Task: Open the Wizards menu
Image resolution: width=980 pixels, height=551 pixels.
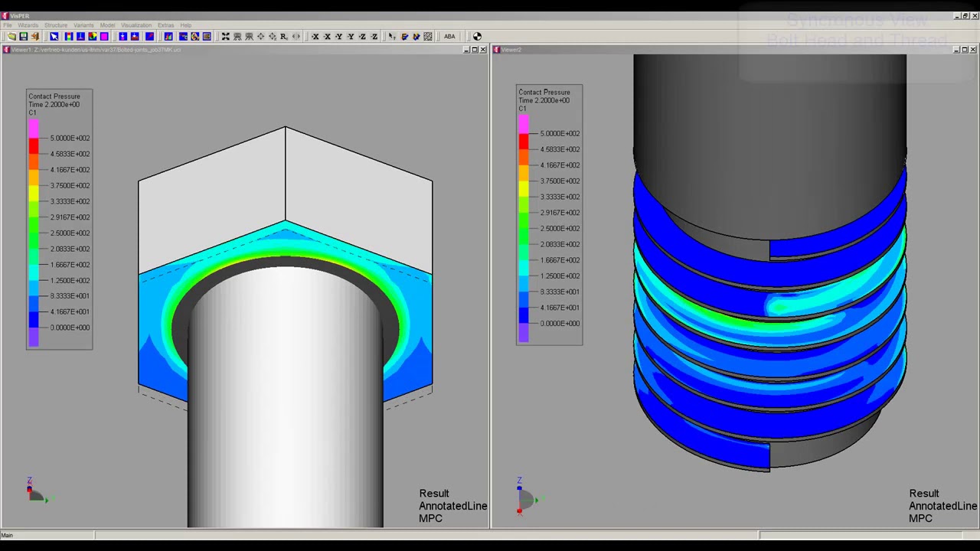Action: click(x=28, y=25)
